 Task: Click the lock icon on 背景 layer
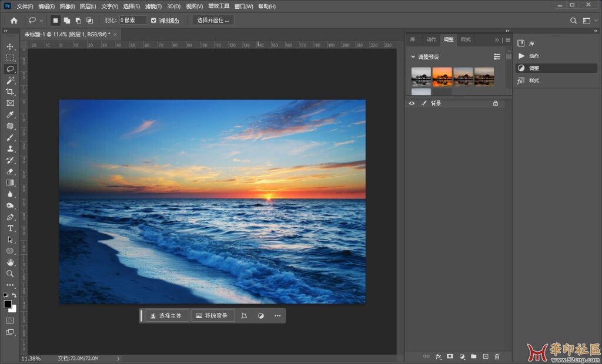[495, 103]
